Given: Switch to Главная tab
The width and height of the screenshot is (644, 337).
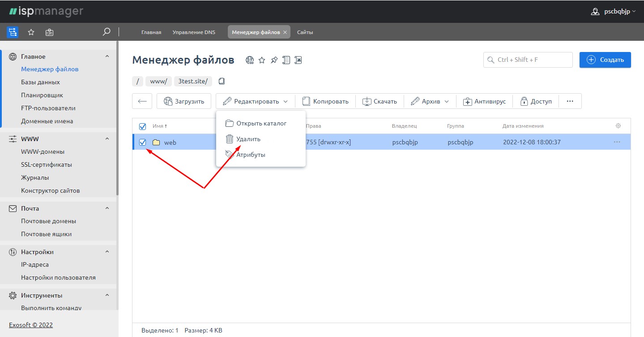Looking at the screenshot, I should [x=151, y=32].
